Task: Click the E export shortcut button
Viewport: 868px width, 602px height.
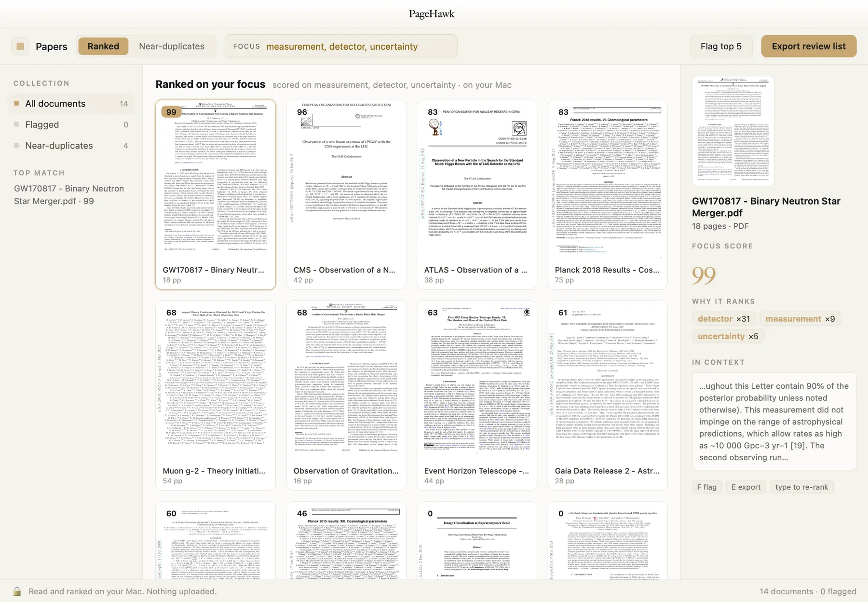Action: pyautogui.click(x=746, y=487)
